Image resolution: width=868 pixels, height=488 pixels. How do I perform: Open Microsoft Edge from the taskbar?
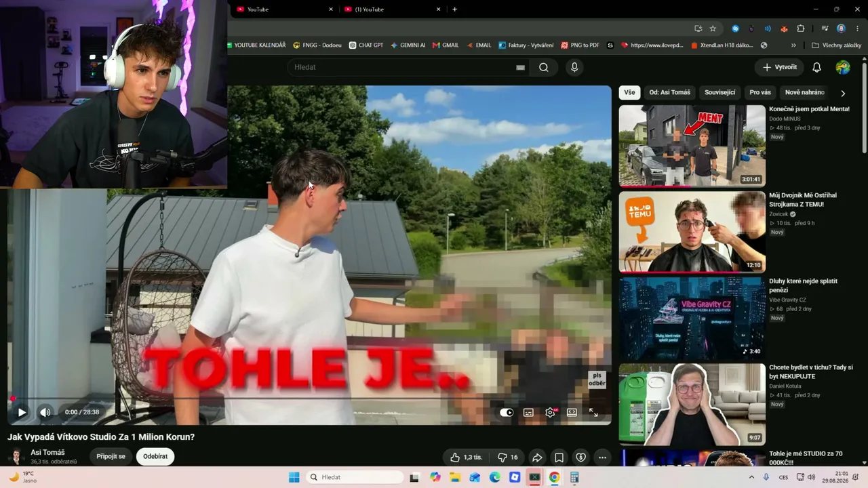click(495, 477)
